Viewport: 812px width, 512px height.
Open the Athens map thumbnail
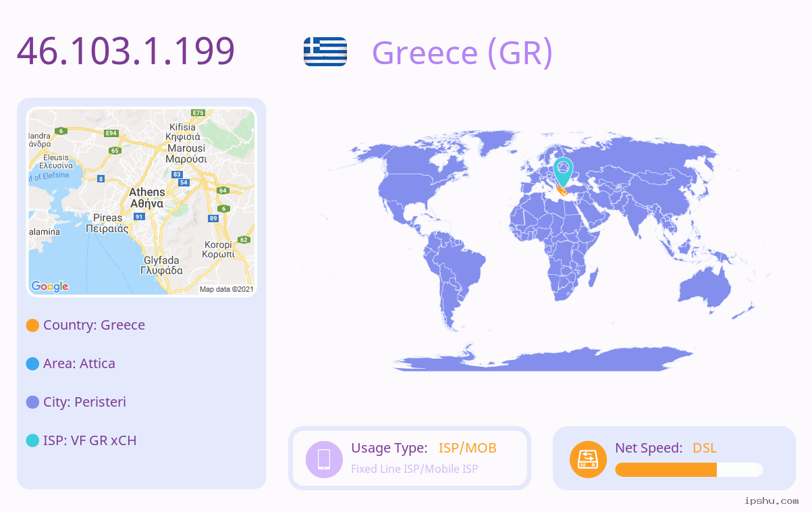[x=142, y=202]
